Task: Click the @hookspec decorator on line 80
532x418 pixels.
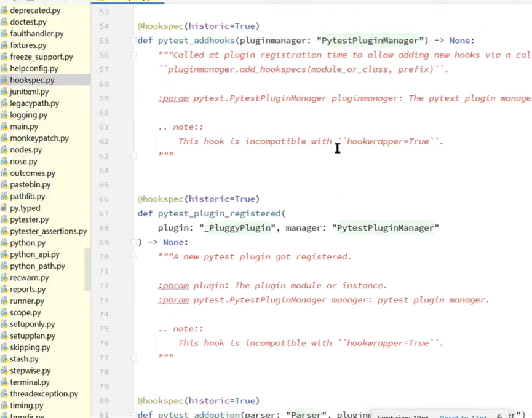Action: point(160,401)
